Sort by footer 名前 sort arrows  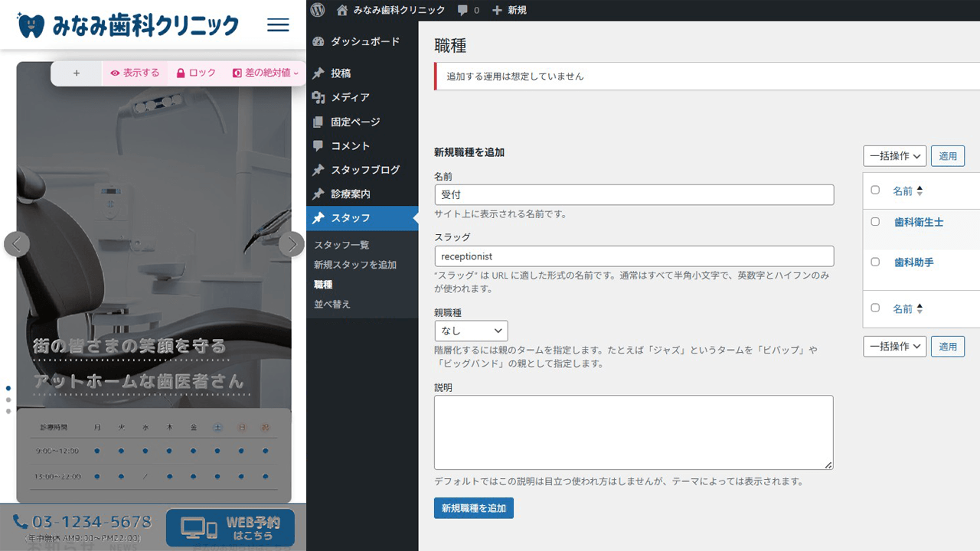point(920,308)
